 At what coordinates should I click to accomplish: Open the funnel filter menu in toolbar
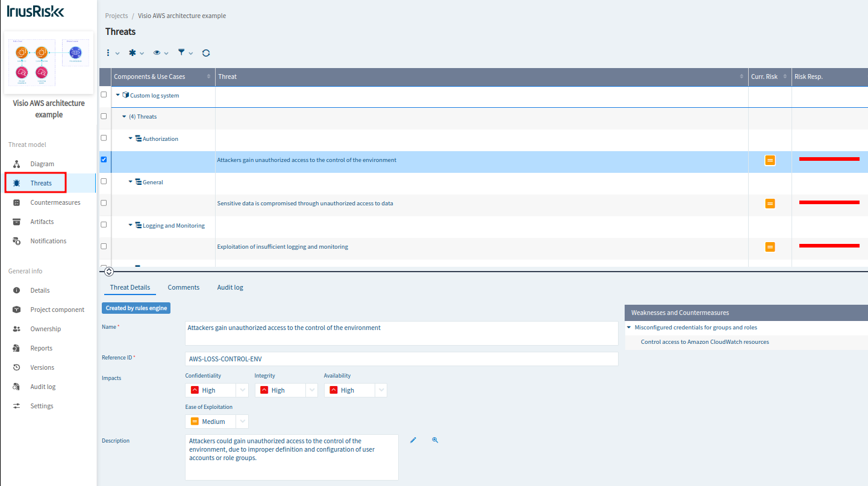pyautogui.click(x=185, y=53)
